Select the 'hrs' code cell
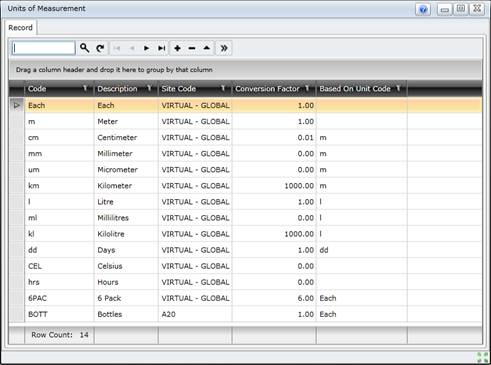491x365 pixels. 59,282
